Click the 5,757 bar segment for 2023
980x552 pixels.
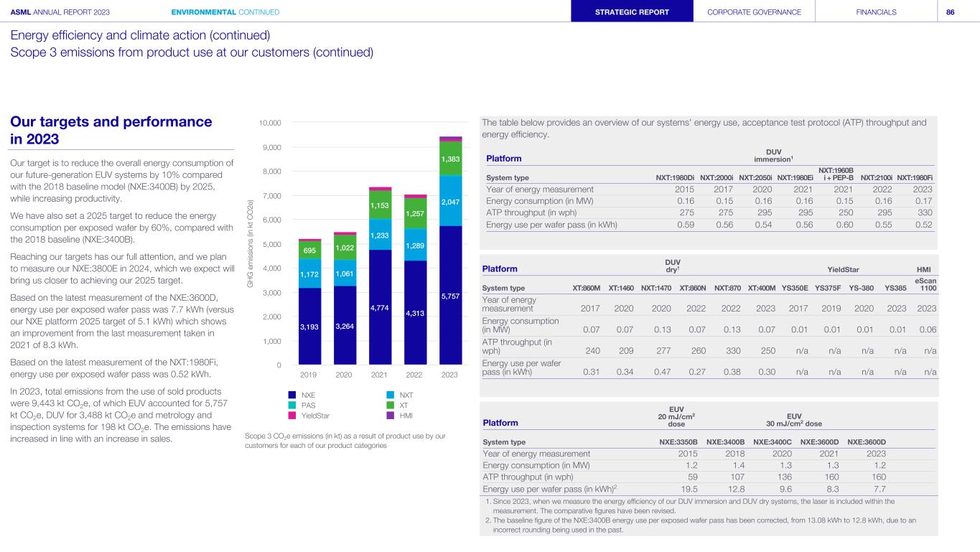(449, 296)
